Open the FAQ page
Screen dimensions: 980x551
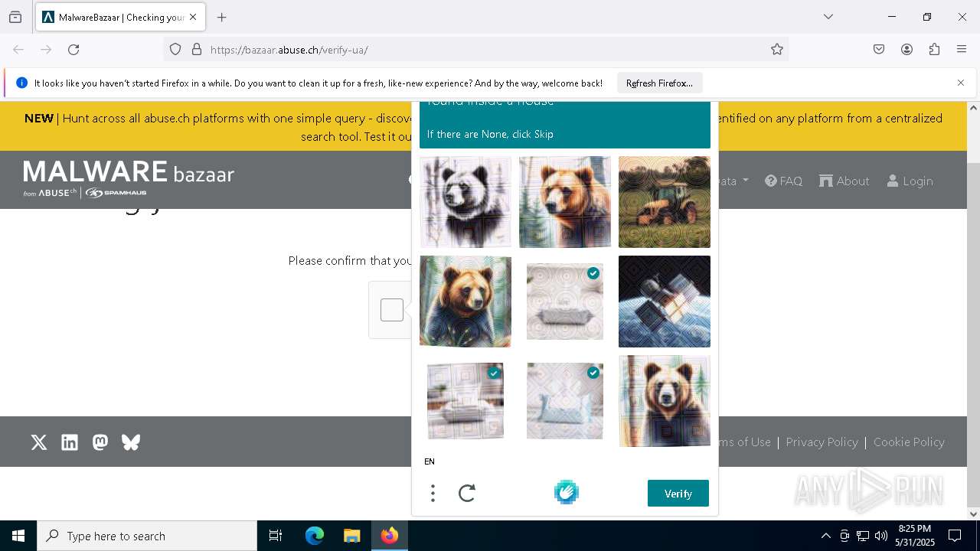(x=784, y=181)
